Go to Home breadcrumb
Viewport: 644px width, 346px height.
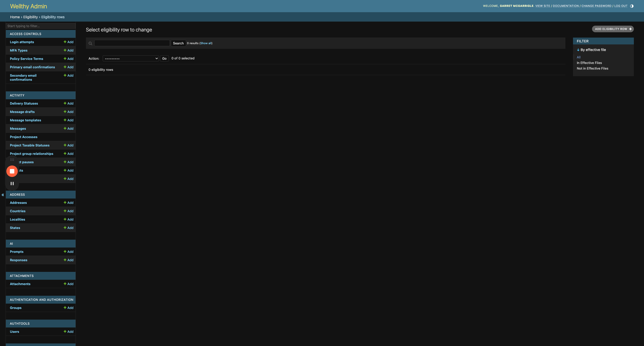pos(15,17)
